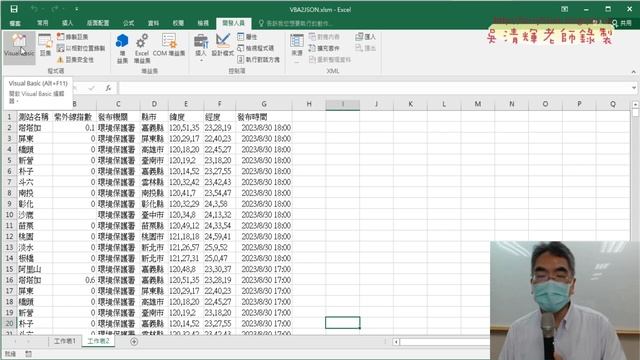Screen dimensions: 640x360
Task: Click 匯入 (Import) in the XML group
Action: 365,37
